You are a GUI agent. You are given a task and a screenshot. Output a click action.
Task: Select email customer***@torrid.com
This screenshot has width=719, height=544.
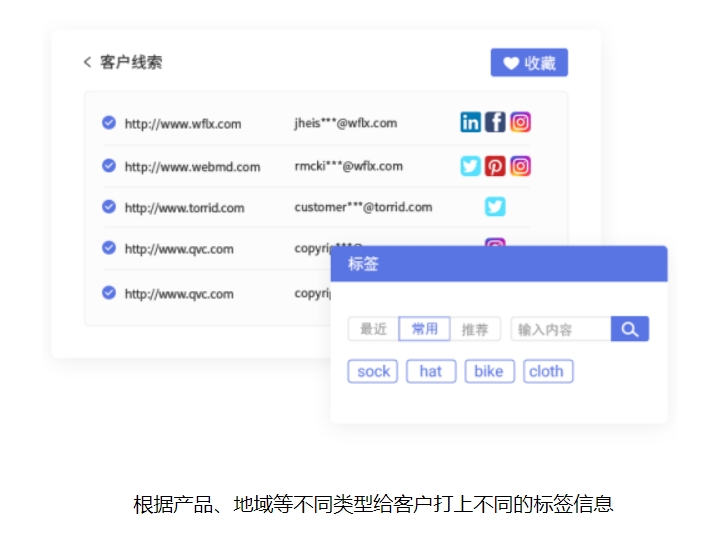(363, 207)
